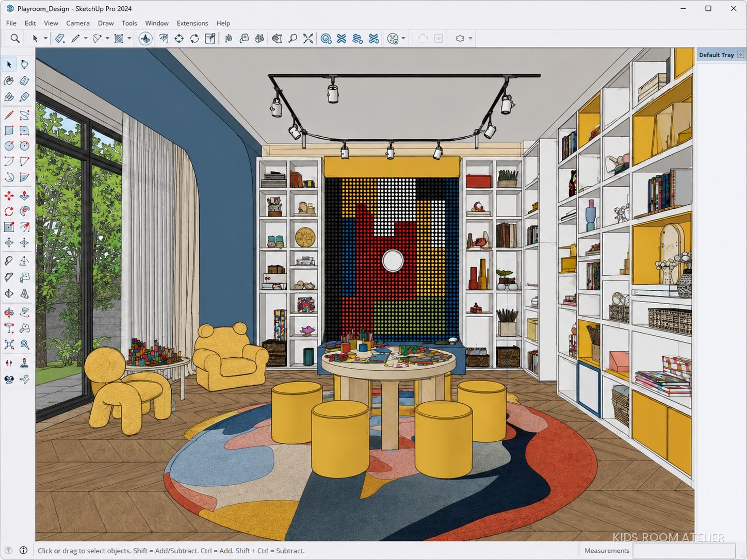Select the Freehand drawing tool
747x560 pixels.
click(x=24, y=115)
